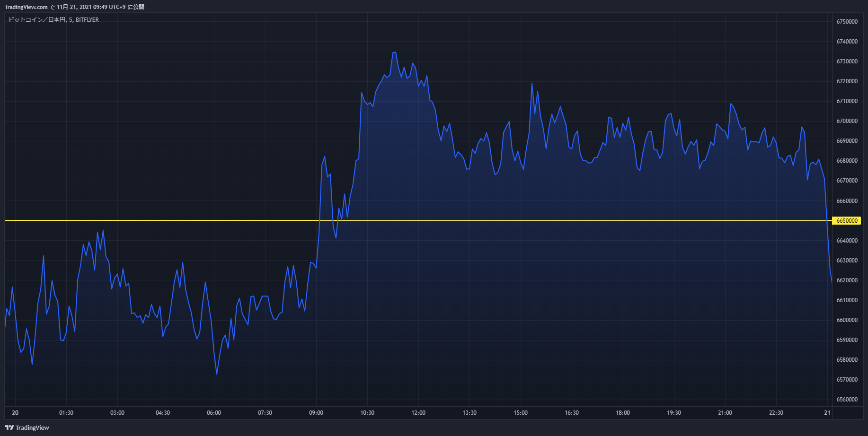The height and width of the screenshot is (436, 868).
Task: Click the 6680000 price axis label
Action: pos(847,161)
